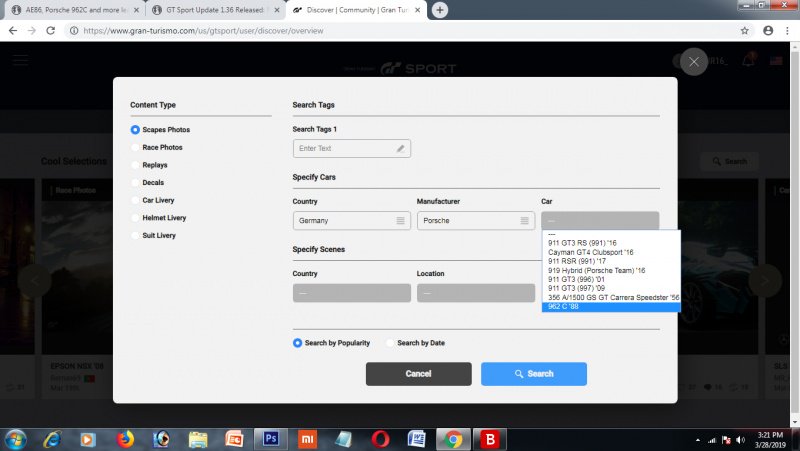This screenshot has width=800, height=451.
Task: Close the Discover Community tab
Action: coord(417,10)
